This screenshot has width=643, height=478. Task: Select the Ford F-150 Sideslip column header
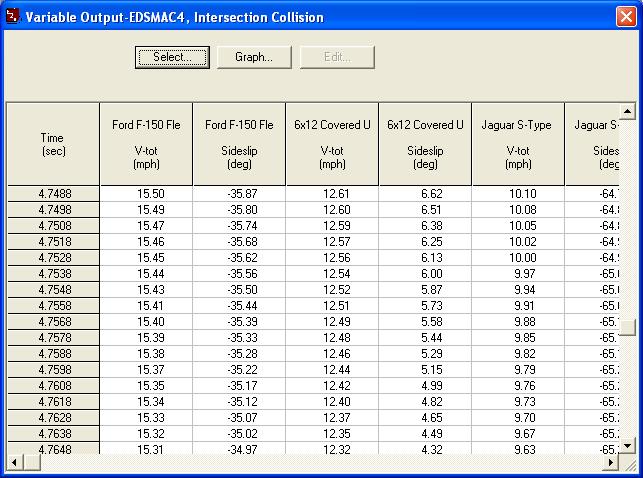[x=239, y=144]
